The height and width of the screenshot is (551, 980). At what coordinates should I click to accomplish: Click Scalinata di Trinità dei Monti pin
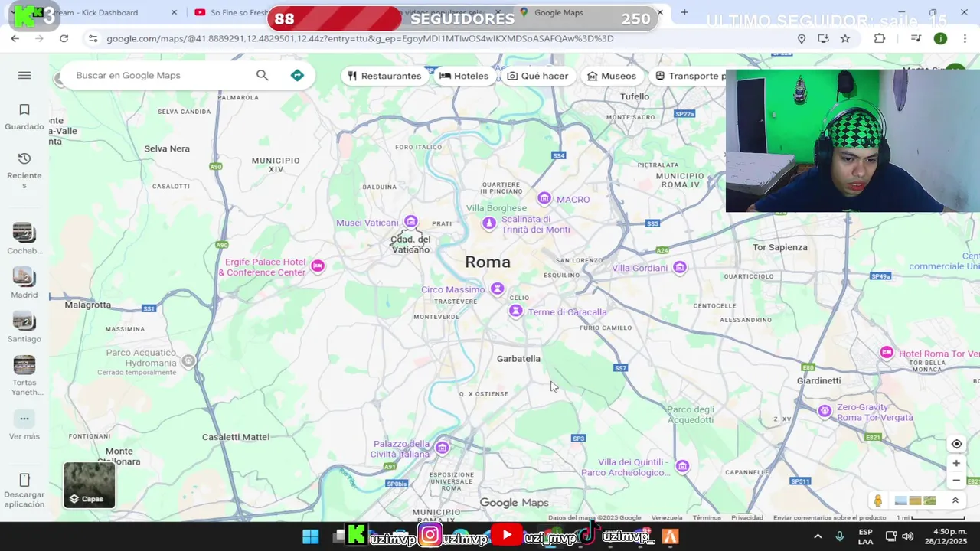(x=489, y=223)
